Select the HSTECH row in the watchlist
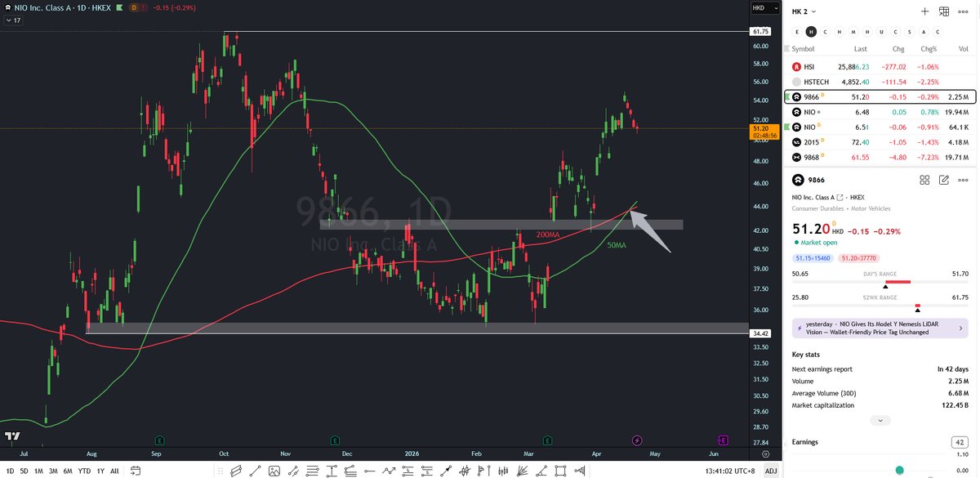 (880, 82)
